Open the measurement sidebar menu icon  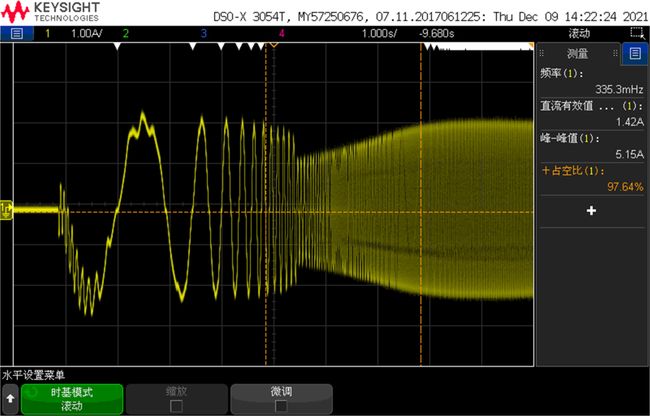[635, 53]
